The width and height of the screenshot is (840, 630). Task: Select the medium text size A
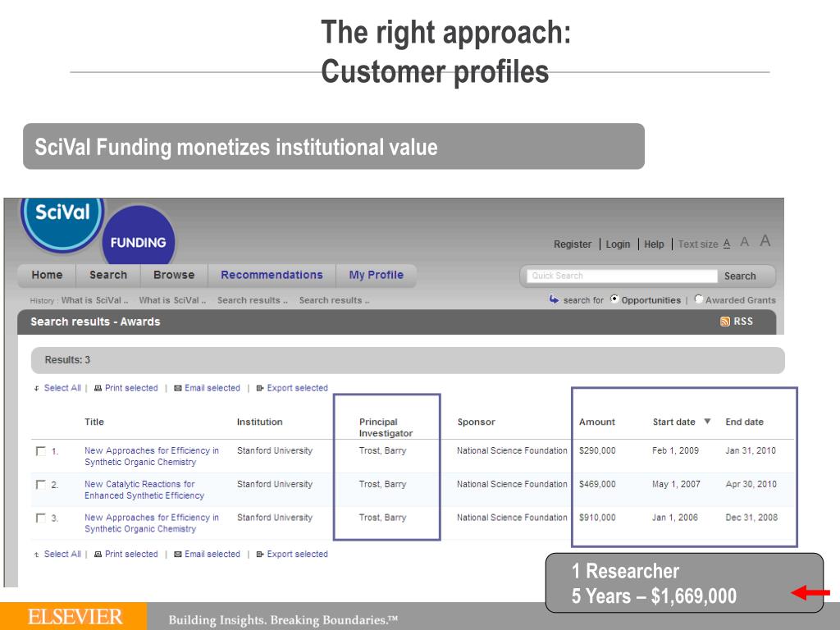tap(745, 242)
